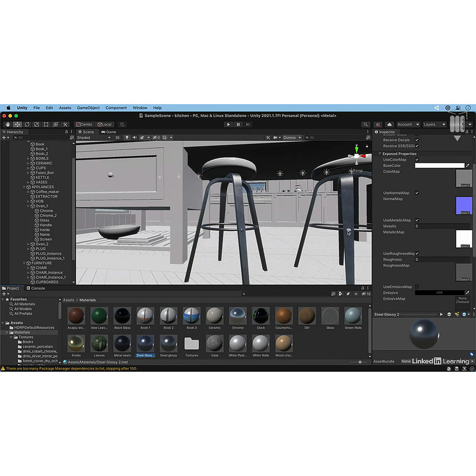Disable the UseNormalMap checkbox
This screenshot has height=476, width=476.
click(416, 193)
